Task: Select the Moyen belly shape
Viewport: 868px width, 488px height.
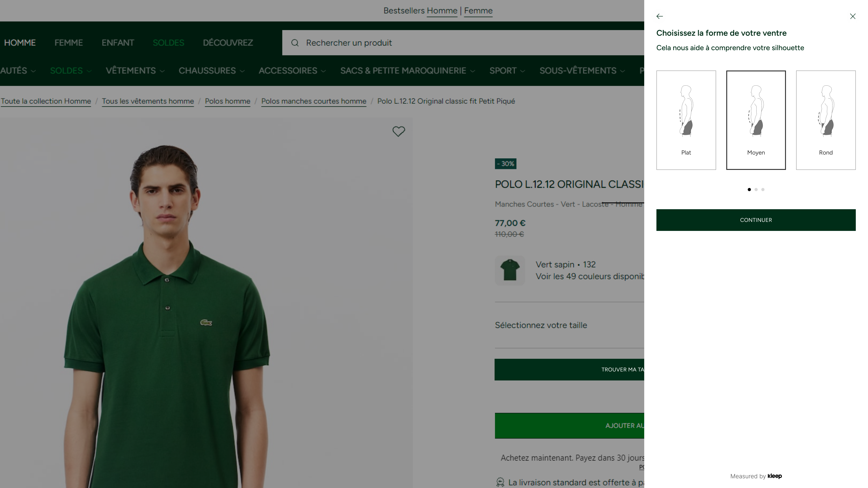Action: pos(756,120)
